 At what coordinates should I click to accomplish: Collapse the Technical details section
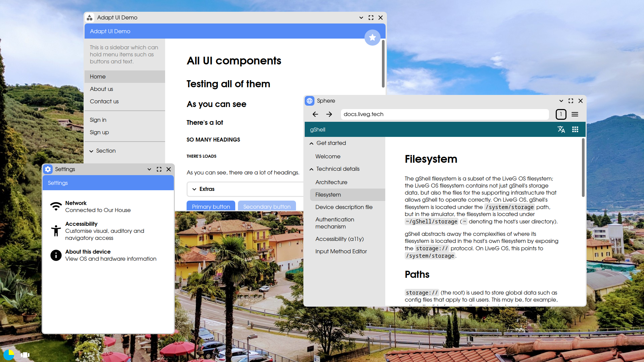tap(311, 169)
